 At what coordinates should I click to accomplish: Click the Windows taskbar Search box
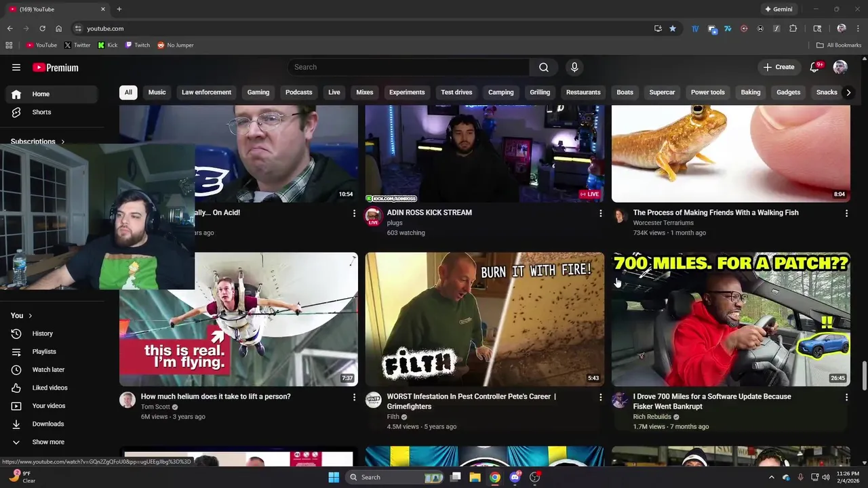pos(395,477)
